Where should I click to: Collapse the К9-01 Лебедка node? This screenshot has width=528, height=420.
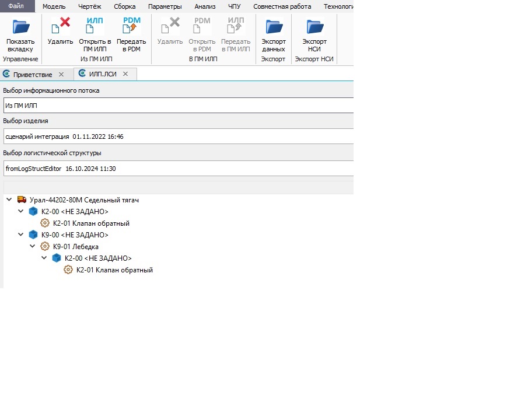pyautogui.click(x=32, y=246)
